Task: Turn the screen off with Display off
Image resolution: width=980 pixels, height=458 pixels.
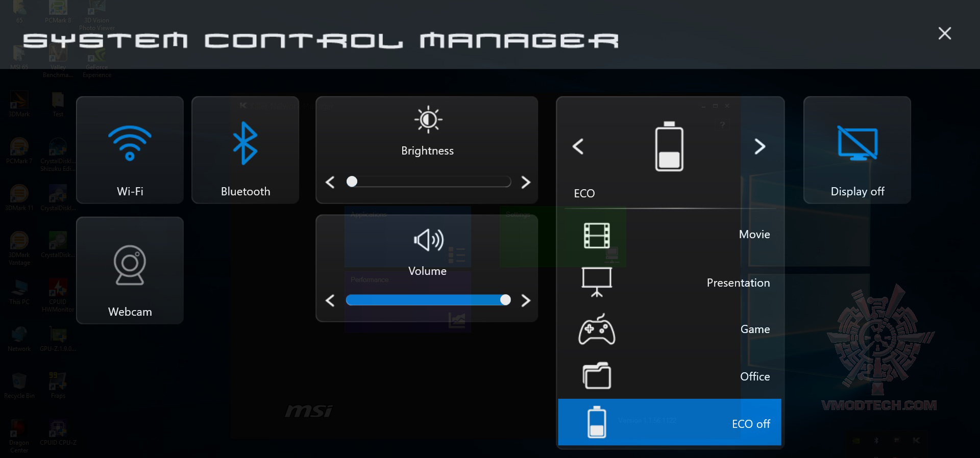Action: point(857,150)
